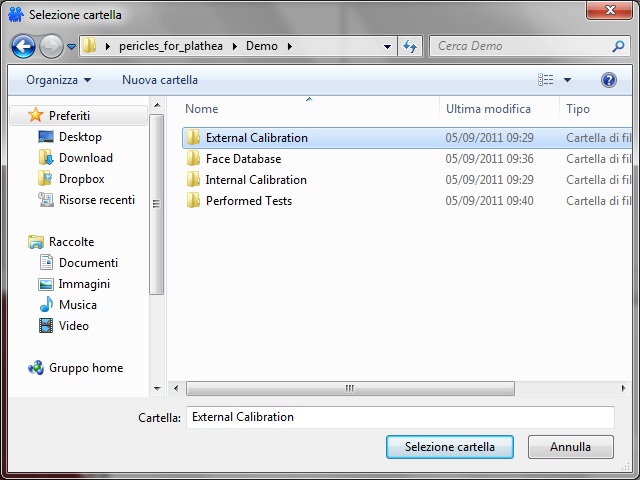Open Download folder in Preferiti
Viewport: 640px width, 480px height.
point(85,158)
